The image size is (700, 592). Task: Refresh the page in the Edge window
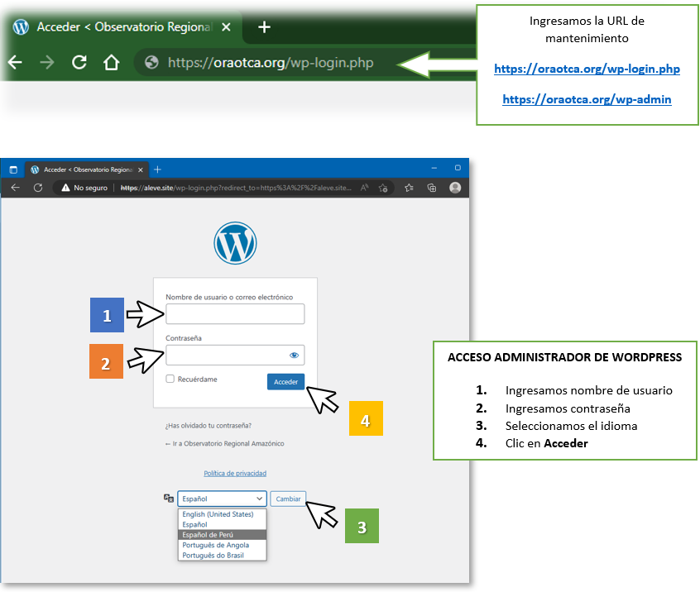38,188
